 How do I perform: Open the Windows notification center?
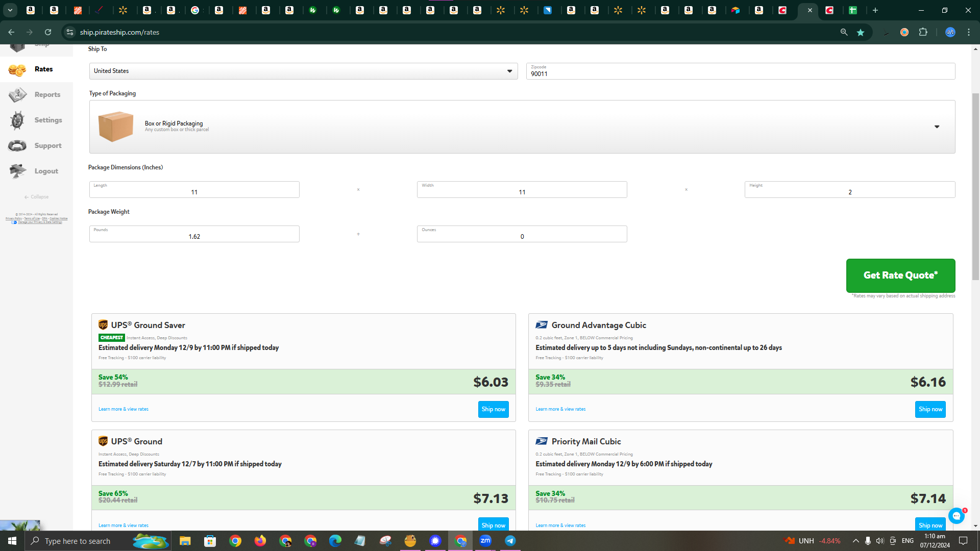963,541
